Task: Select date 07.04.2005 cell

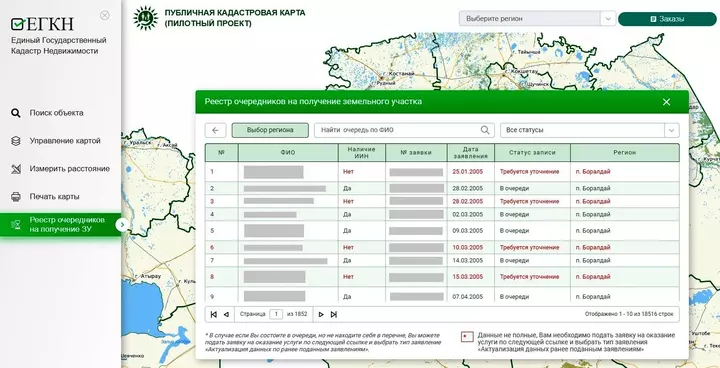Action: (x=467, y=297)
